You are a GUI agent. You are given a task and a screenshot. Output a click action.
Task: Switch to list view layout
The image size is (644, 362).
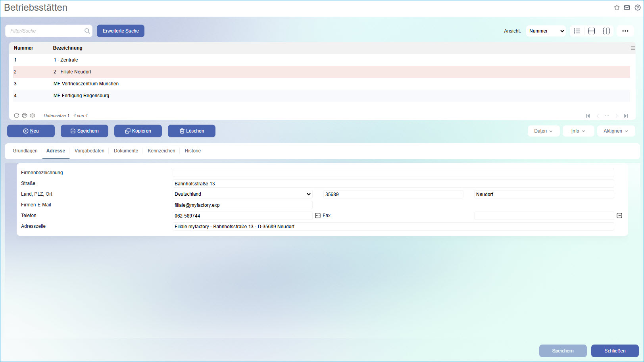(x=577, y=31)
